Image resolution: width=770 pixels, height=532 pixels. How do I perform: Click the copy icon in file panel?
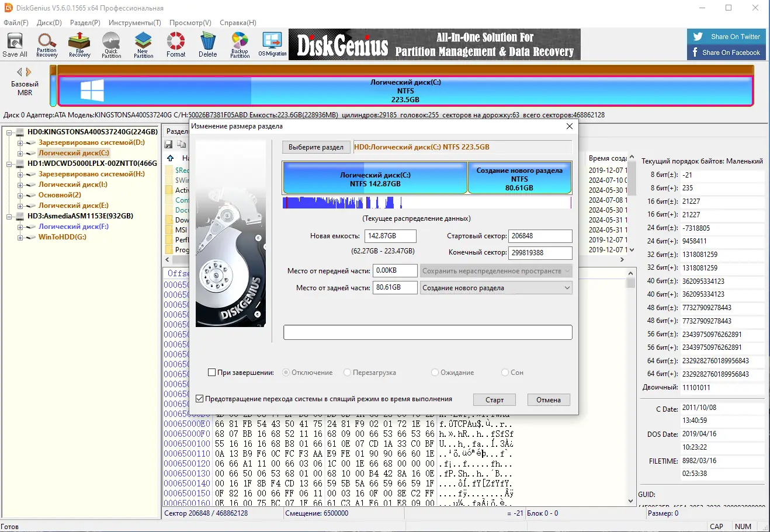(182, 144)
